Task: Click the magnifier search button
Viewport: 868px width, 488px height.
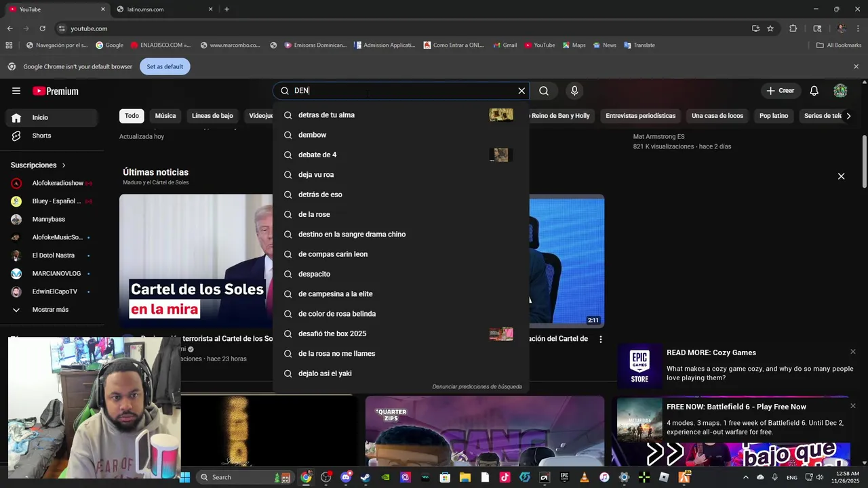Action: pos(544,91)
